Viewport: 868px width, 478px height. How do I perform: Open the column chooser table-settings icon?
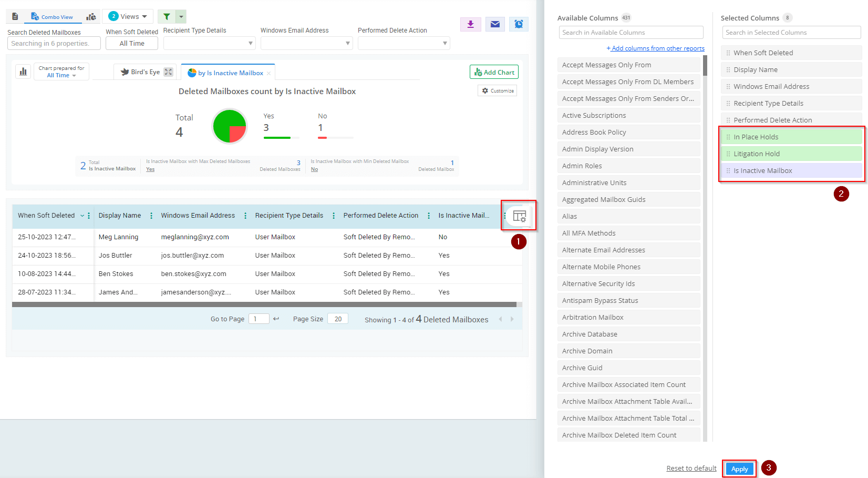tap(519, 216)
